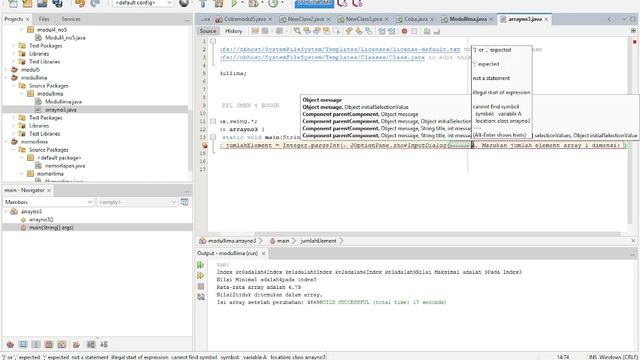Switch to the History view button
Screen dimensions: 640x360
click(233, 31)
